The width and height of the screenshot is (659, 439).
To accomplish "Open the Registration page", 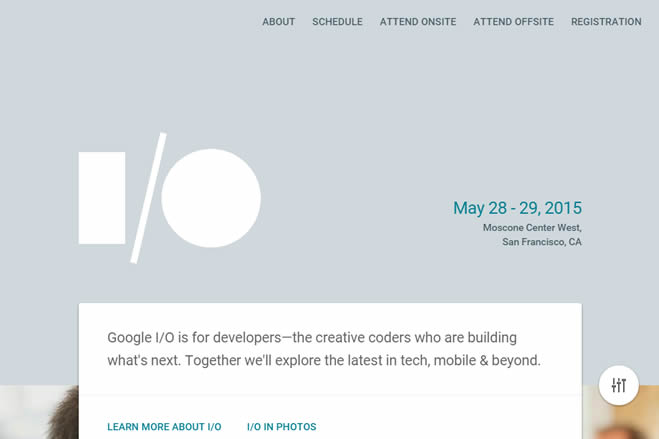I will [x=606, y=22].
